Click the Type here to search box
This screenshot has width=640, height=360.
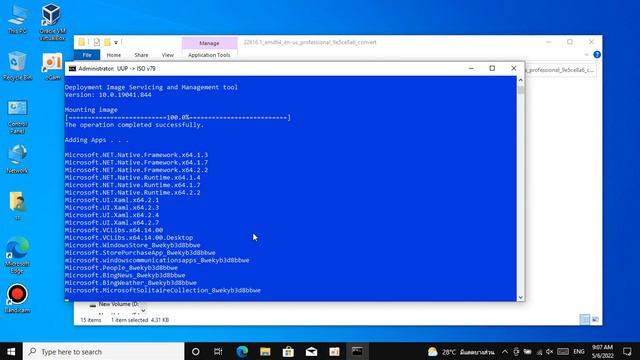point(104,351)
